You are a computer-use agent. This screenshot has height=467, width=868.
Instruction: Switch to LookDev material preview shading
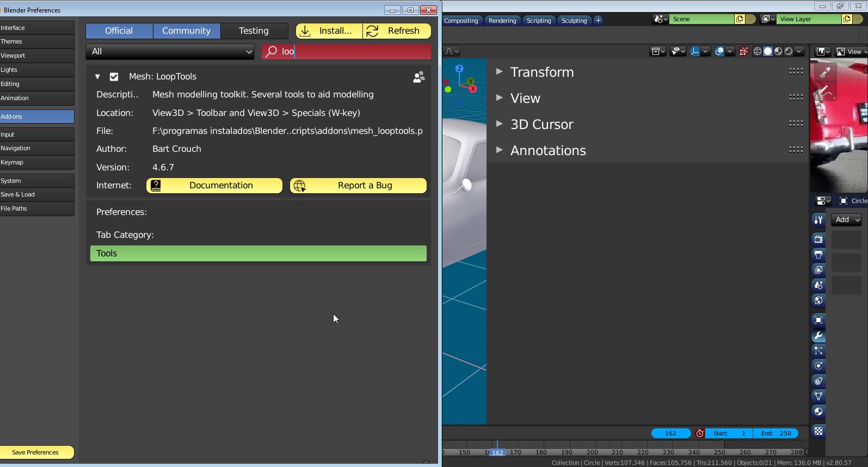tap(778, 51)
